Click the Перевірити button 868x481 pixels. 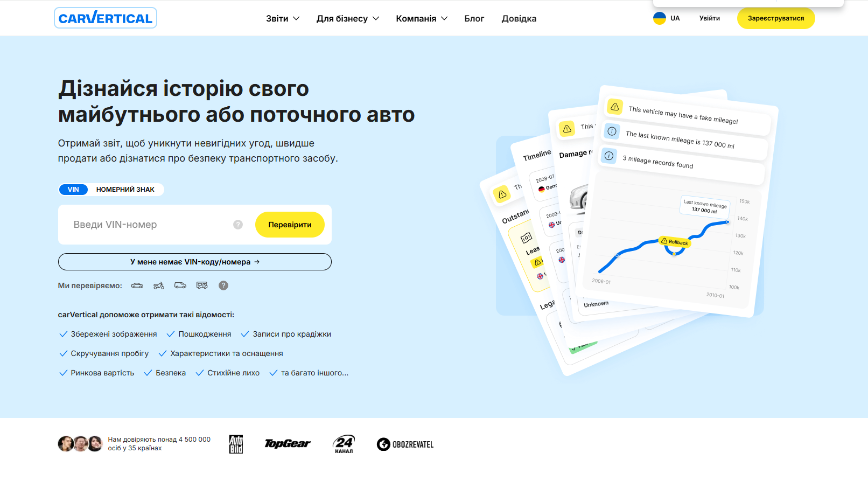[290, 225]
